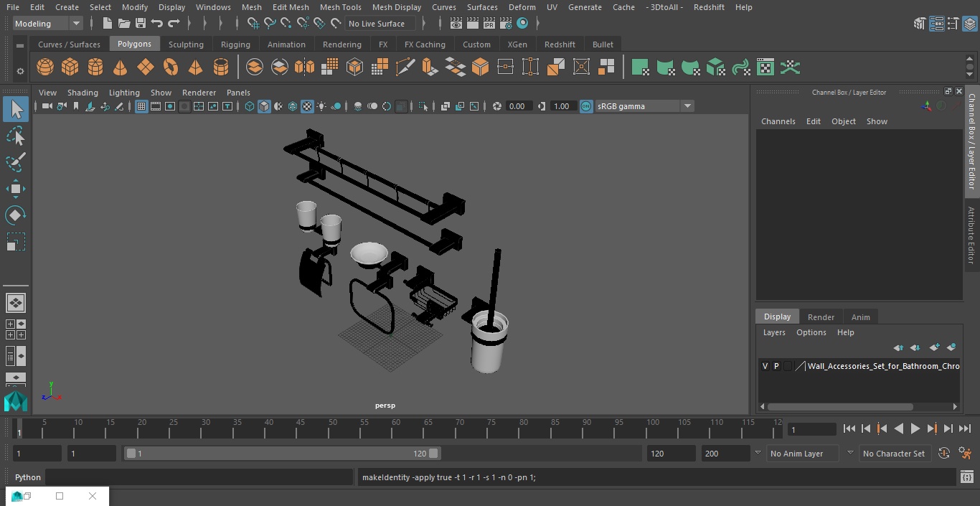Toggle visibility V of Wall_Accessories layer

point(765,366)
